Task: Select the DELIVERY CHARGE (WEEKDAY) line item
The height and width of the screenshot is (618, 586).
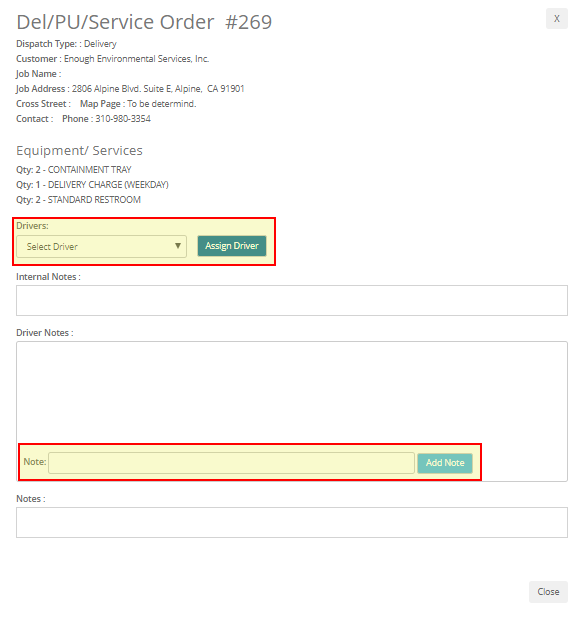Action: 92,185
